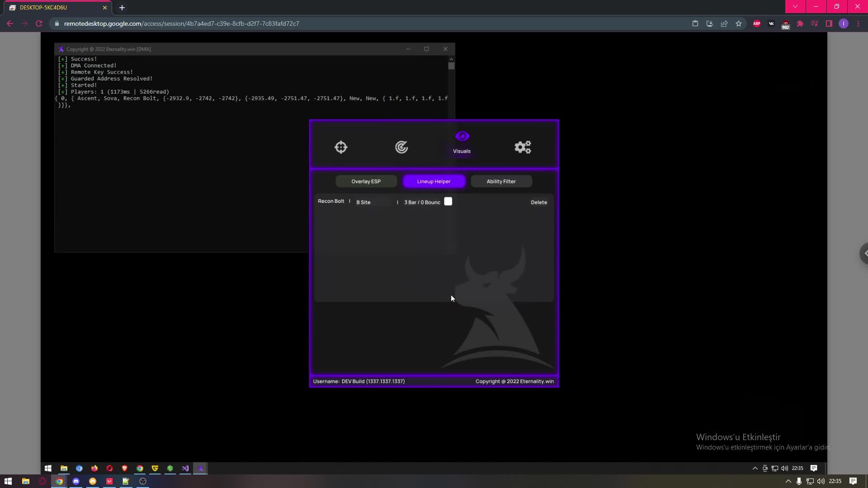The width and height of the screenshot is (868, 488).
Task: Delete the Recon Bolt lineup entry
Action: click(x=538, y=202)
